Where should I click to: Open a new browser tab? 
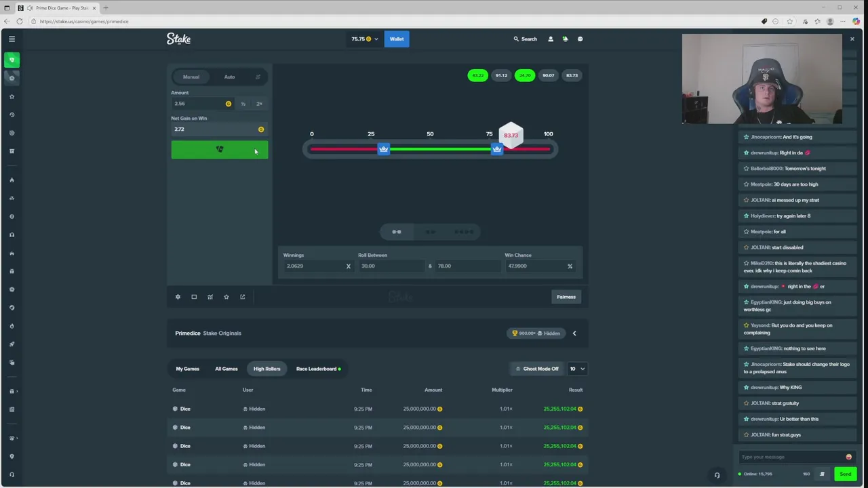(106, 7)
